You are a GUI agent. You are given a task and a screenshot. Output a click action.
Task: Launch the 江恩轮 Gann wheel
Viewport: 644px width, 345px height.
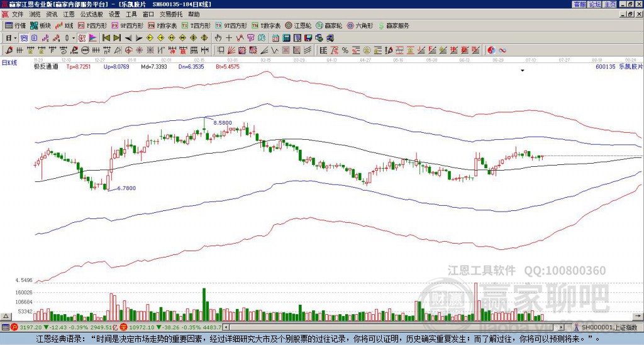298,25
